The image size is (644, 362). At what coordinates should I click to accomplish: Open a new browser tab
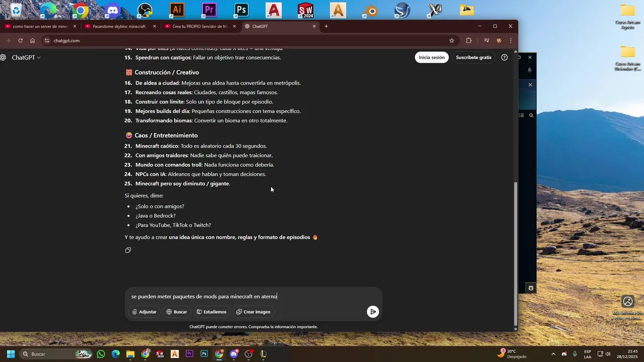326,26
